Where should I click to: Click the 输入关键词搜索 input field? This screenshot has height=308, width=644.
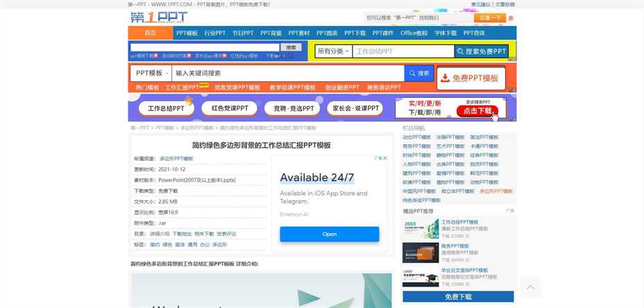(287, 73)
